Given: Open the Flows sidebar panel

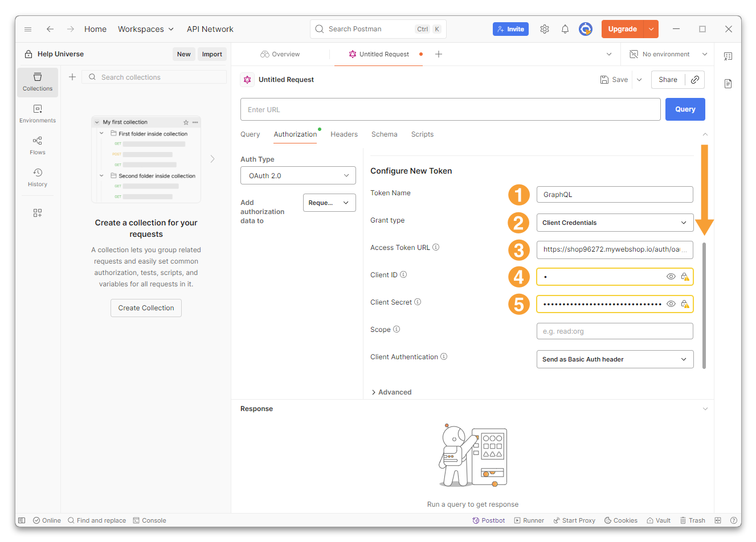Looking at the screenshot, I should (x=38, y=146).
